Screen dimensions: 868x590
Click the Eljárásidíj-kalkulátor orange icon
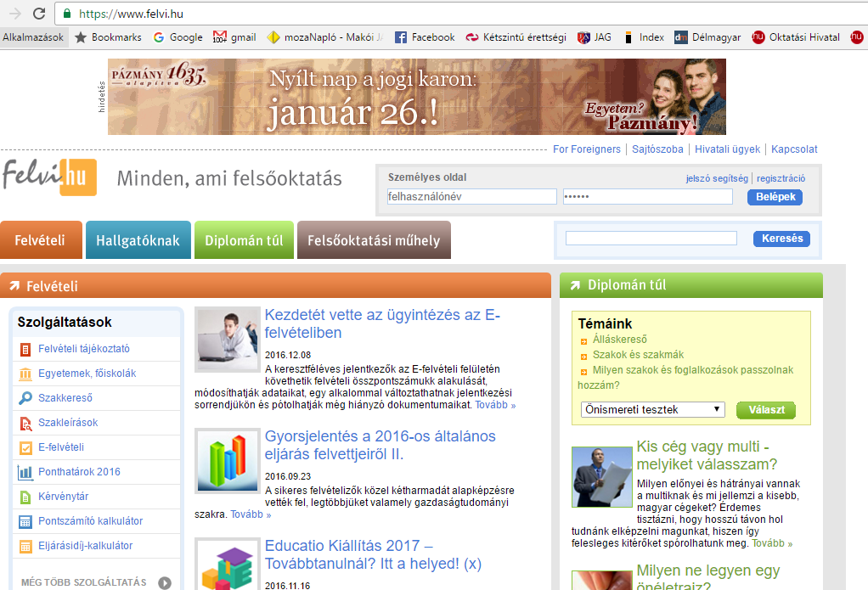click(25, 546)
